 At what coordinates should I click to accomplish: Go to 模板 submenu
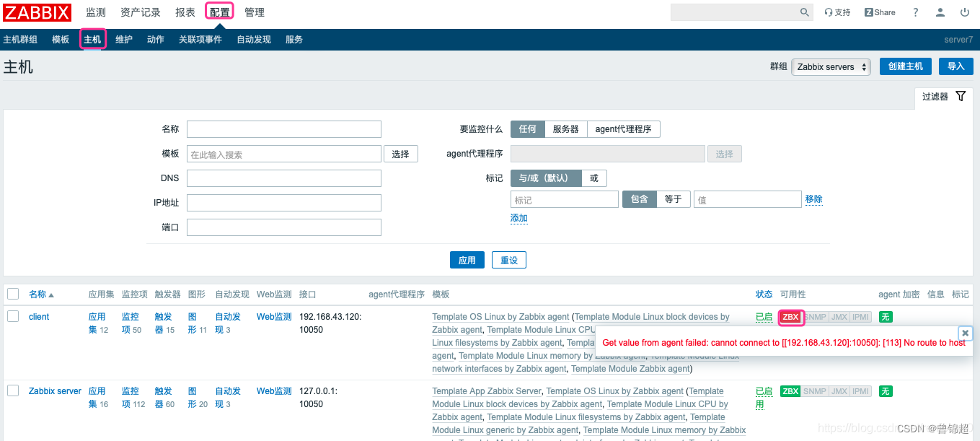61,40
